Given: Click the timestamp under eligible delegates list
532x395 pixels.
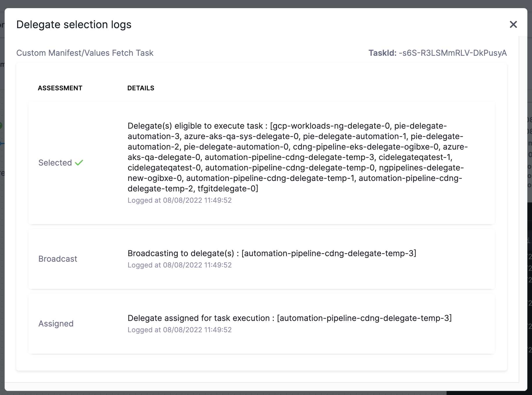Looking at the screenshot, I should [x=179, y=200].
